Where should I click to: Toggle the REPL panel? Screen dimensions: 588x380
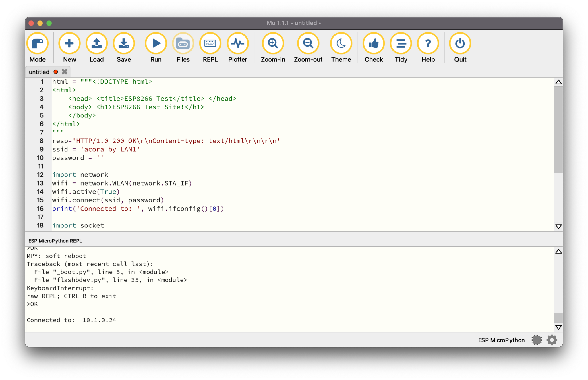(210, 43)
